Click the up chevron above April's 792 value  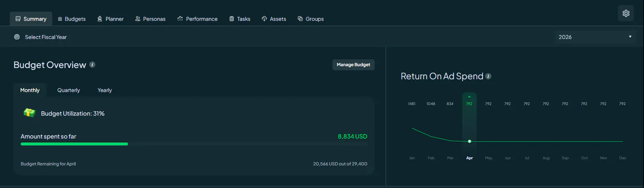pyautogui.click(x=469, y=97)
